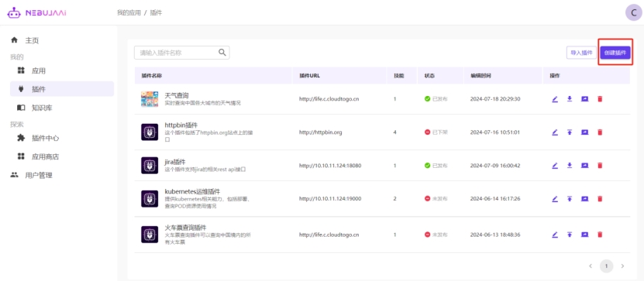Click 我的应用 breadcrumb link
The image size is (644, 281).
[x=129, y=12]
